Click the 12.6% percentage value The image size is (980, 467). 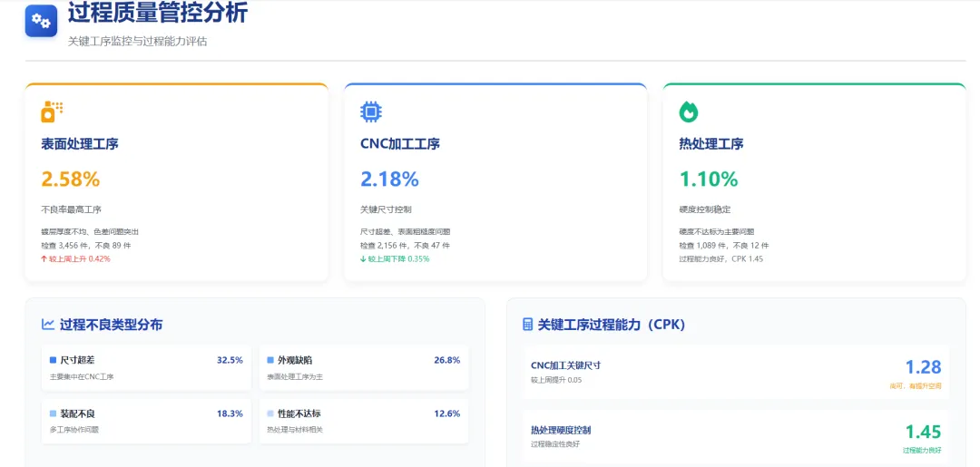(446, 413)
